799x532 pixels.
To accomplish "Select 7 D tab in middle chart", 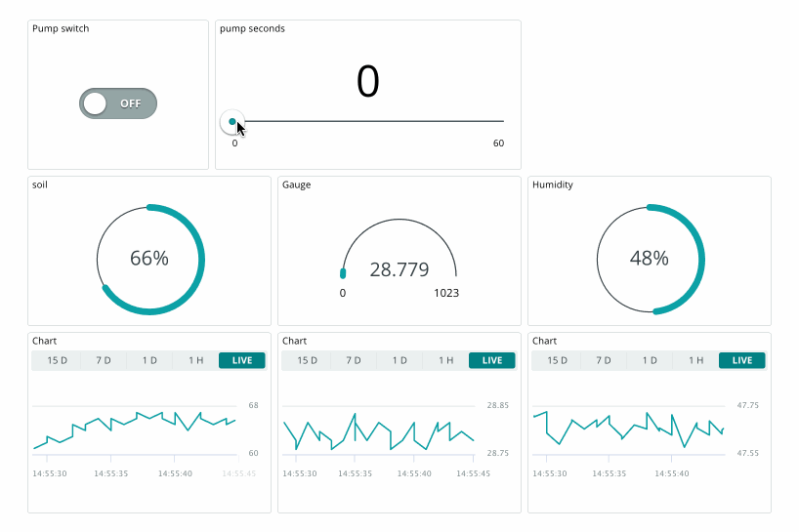I will click(x=353, y=360).
